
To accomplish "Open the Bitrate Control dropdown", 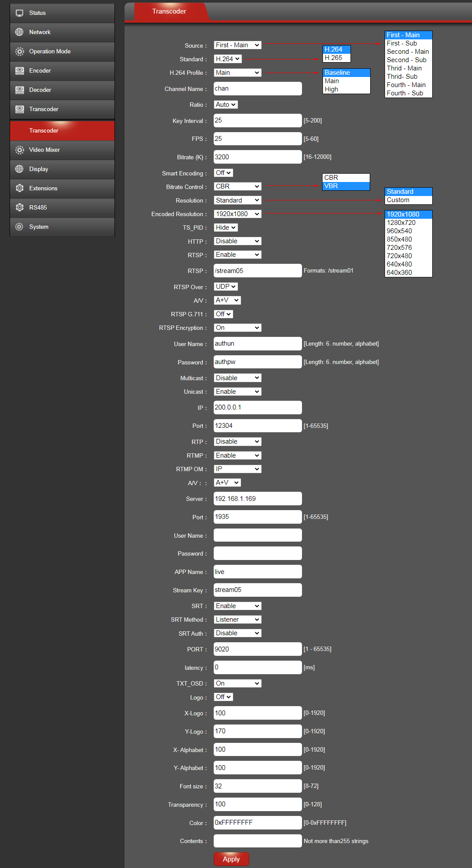I will [237, 186].
